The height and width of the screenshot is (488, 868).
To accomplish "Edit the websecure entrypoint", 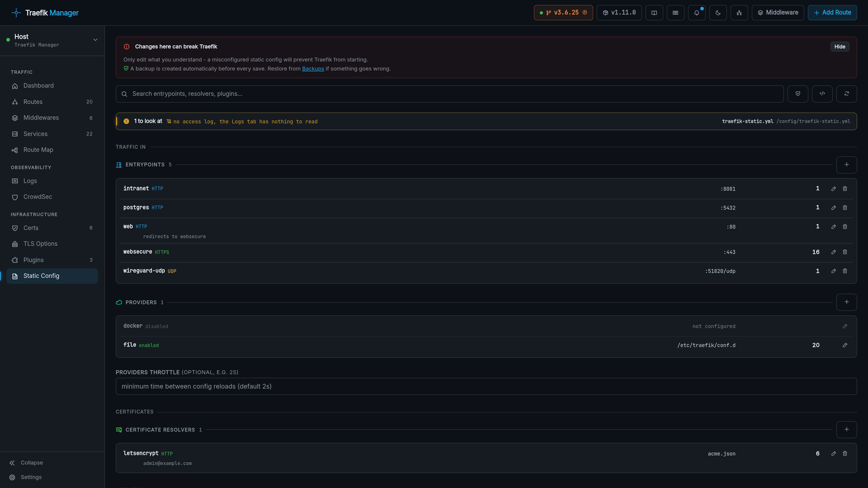I will (834, 252).
